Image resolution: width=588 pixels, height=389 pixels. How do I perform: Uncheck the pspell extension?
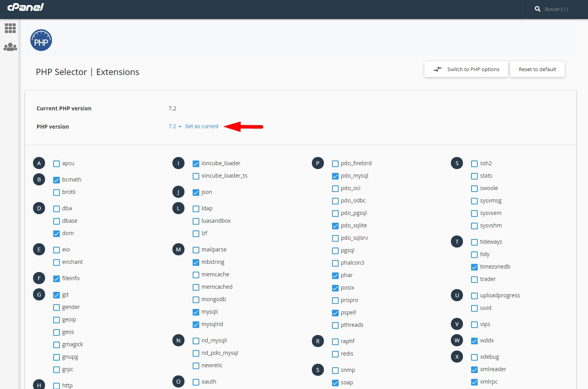[335, 313]
